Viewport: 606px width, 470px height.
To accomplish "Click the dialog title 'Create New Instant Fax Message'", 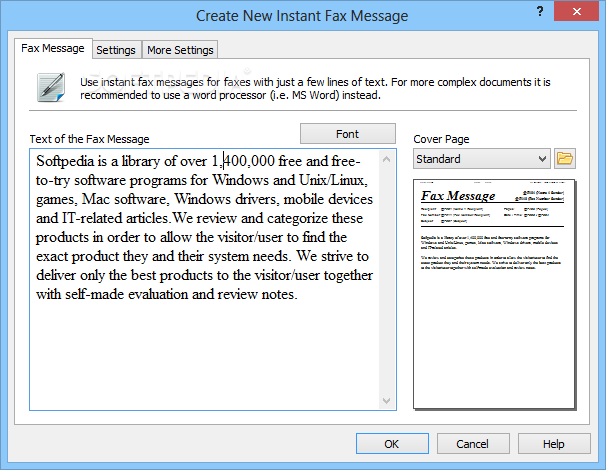I will pyautogui.click(x=302, y=16).
